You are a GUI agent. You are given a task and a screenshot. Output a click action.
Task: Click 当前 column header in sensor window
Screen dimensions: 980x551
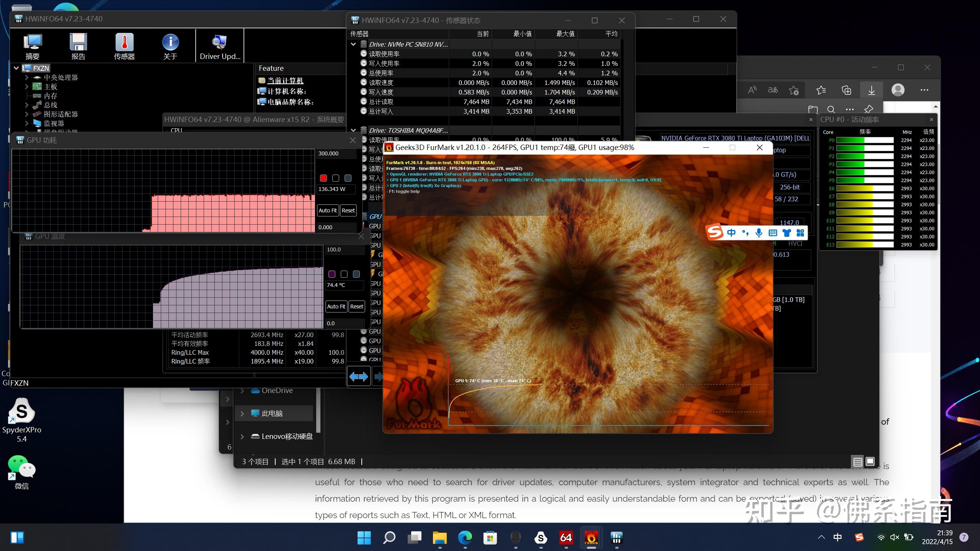(470, 34)
